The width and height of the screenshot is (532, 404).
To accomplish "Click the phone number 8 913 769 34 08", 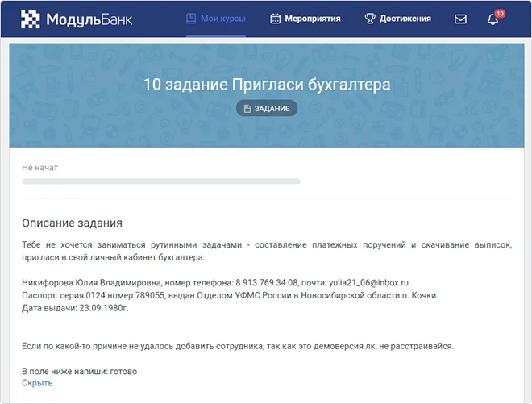I will click(267, 283).
